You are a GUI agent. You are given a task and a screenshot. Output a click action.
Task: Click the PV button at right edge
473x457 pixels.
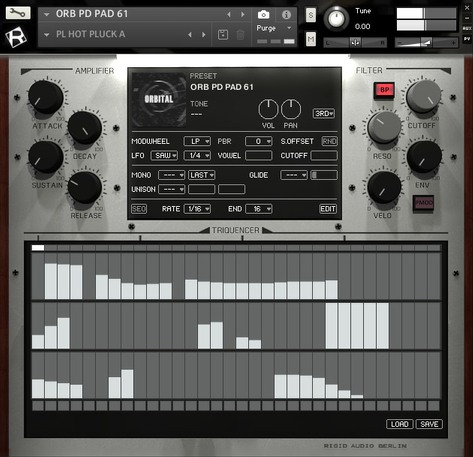click(467, 39)
